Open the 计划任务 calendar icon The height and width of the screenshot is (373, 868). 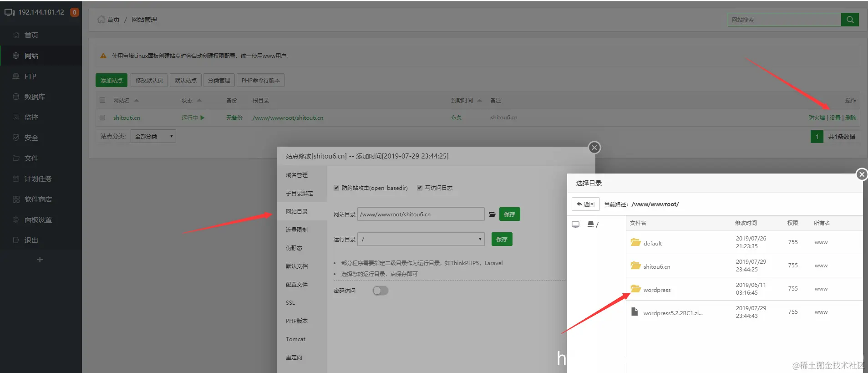[16, 179]
